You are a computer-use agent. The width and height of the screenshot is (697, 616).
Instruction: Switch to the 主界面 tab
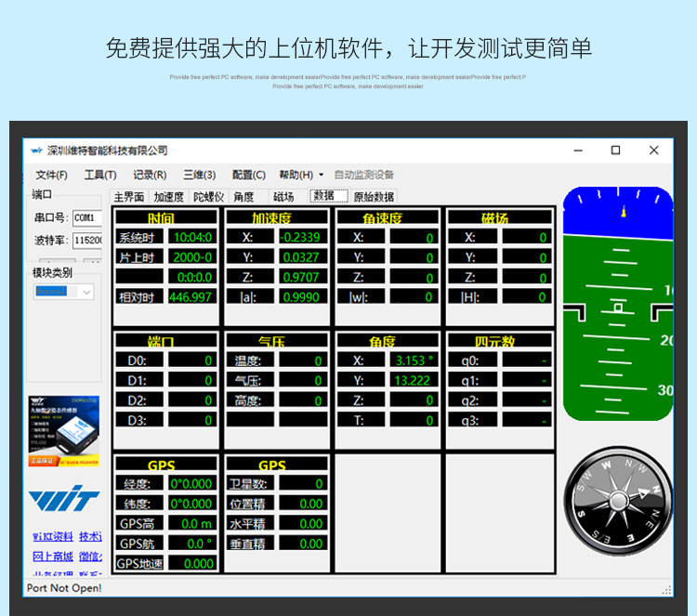pyautogui.click(x=129, y=196)
